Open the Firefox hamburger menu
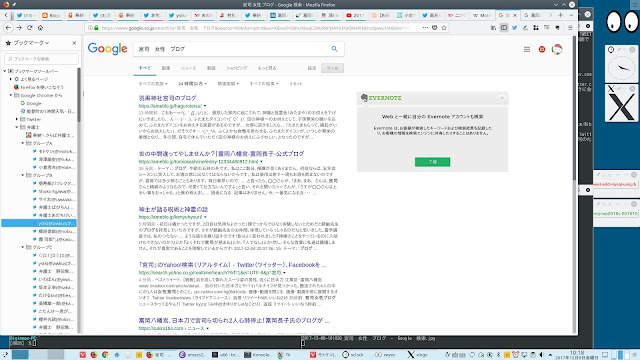Viewport: 640px width, 360px height. click(570, 28)
